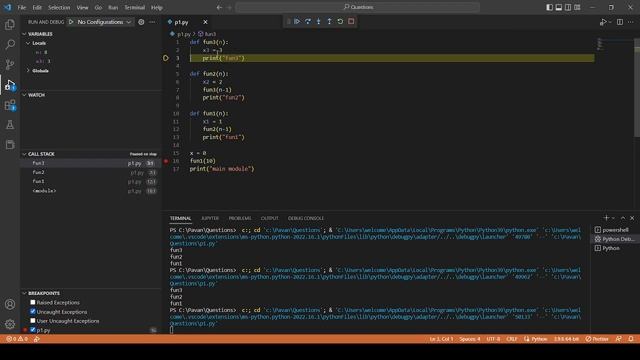Open the Run and Debug view icon
The width and height of the screenshot is (640, 360).
[10, 85]
